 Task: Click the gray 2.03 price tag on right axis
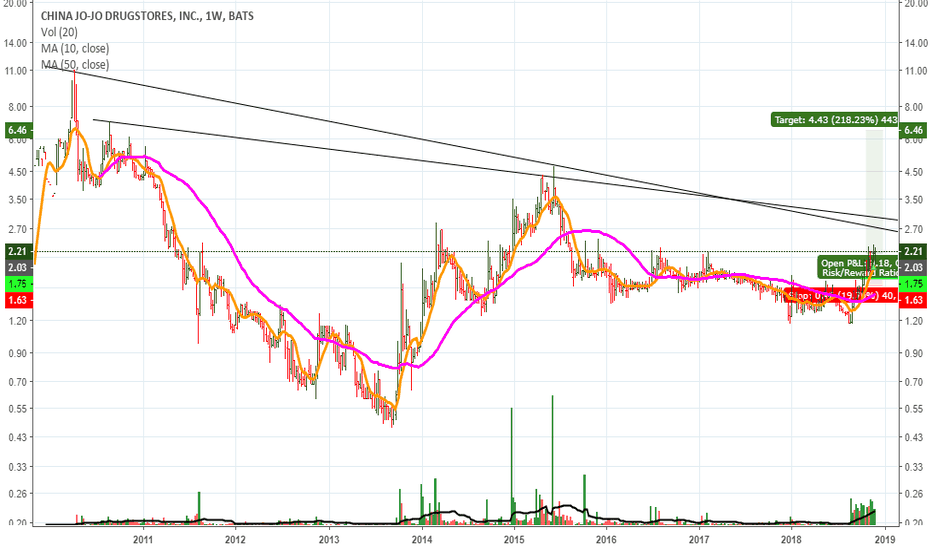(914, 268)
